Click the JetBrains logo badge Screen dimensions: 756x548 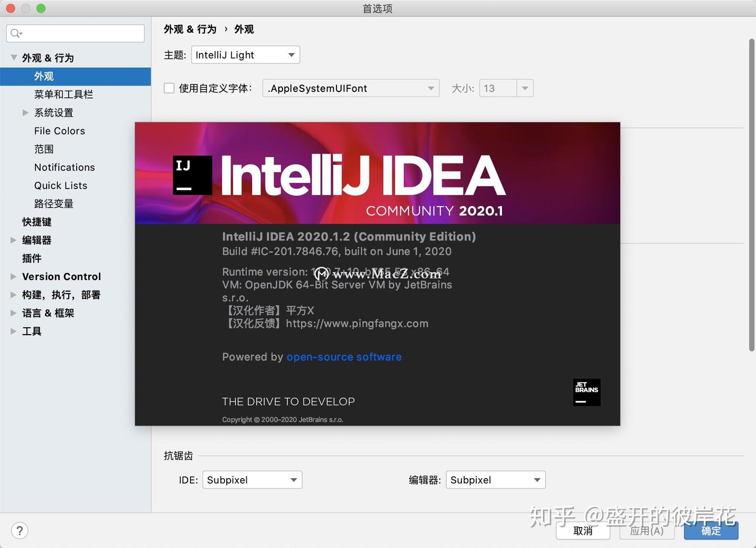coord(586,392)
